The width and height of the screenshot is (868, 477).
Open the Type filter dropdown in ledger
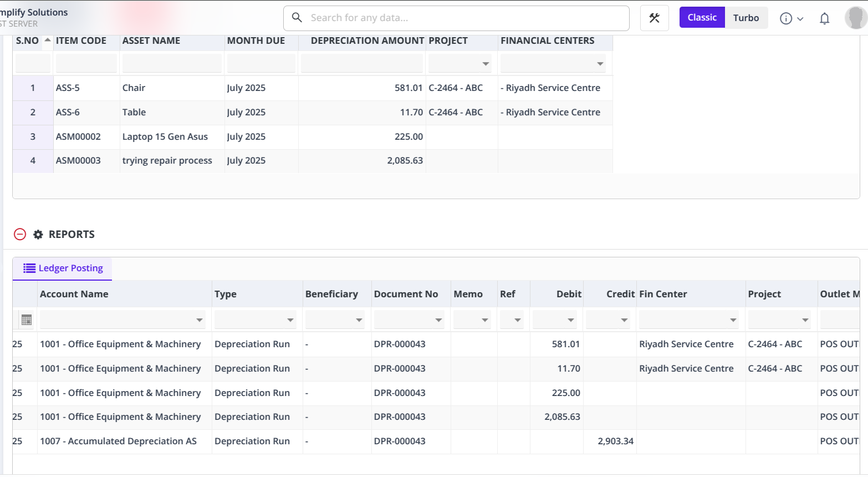(290, 320)
